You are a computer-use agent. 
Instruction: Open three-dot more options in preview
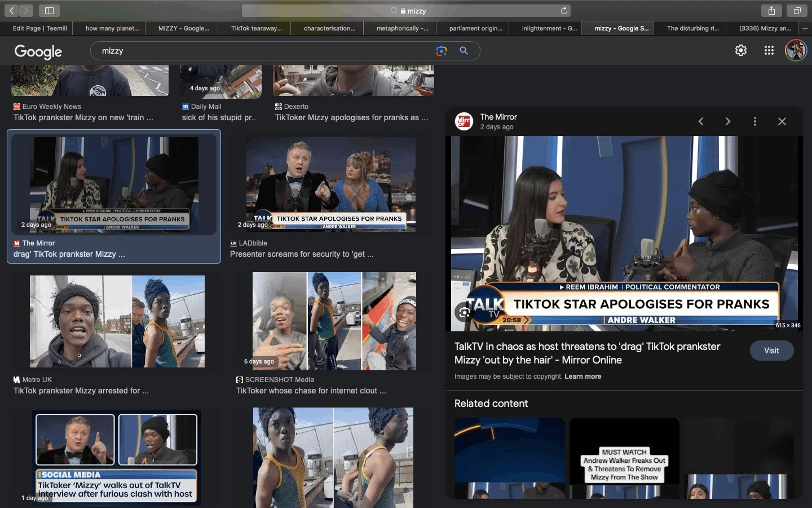pos(755,121)
